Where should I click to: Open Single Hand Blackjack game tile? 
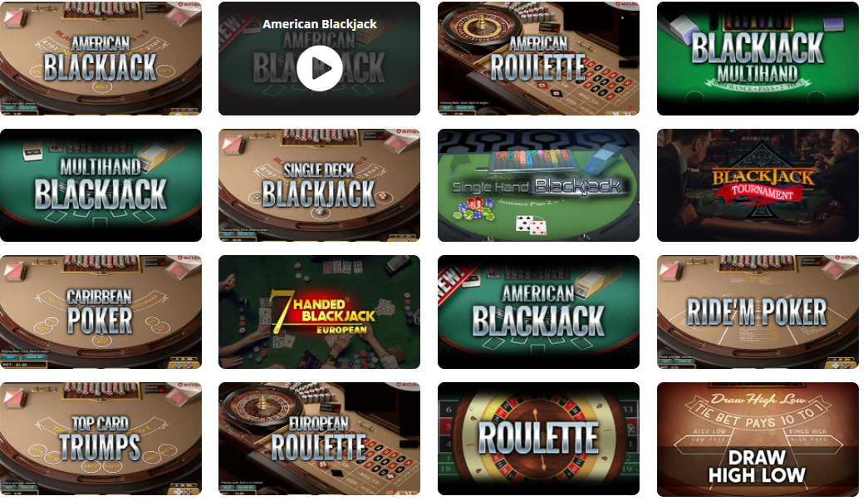[538, 185]
